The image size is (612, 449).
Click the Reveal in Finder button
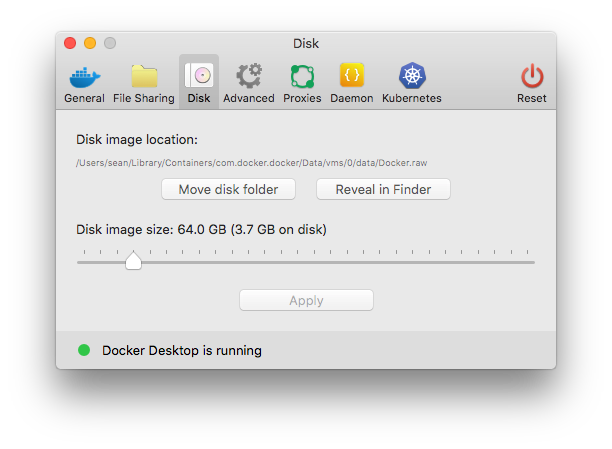[x=383, y=189]
